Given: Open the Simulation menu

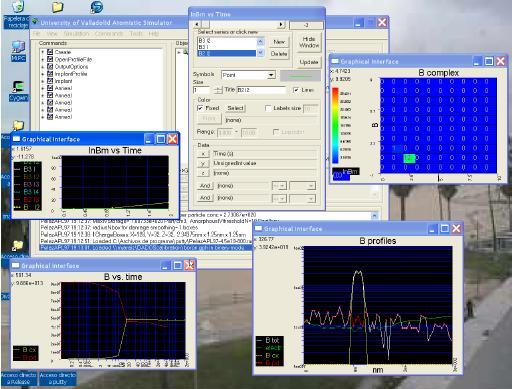Looking at the screenshot, I should (x=76, y=34).
